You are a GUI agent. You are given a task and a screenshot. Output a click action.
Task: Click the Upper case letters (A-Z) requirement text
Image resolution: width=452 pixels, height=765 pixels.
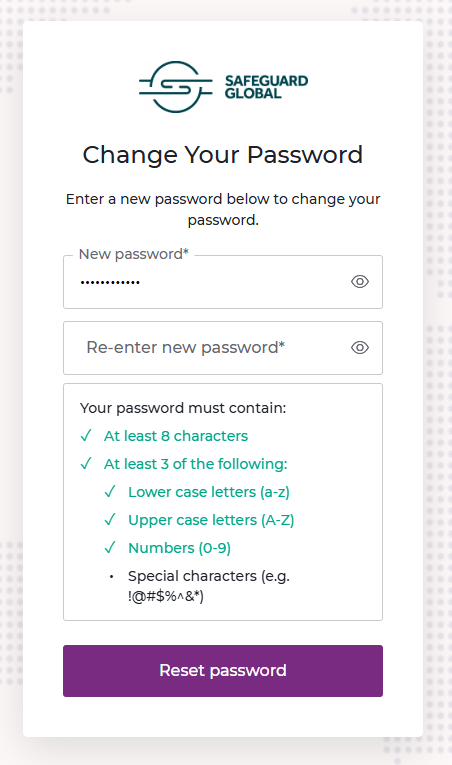coord(211,520)
